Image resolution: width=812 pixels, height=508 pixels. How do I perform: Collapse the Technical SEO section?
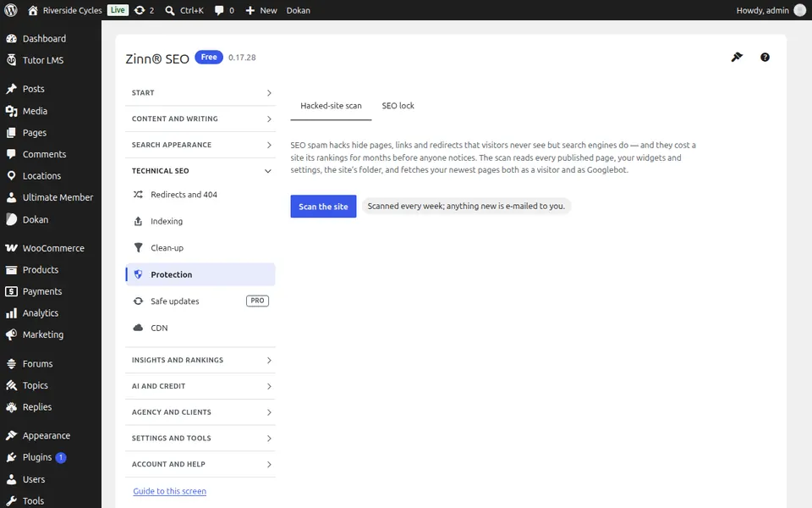point(200,170)
